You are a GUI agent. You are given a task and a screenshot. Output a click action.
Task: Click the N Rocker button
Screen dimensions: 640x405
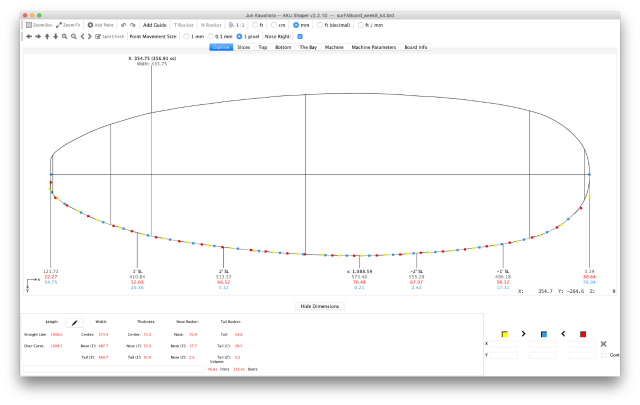click(x=211, y=25)
